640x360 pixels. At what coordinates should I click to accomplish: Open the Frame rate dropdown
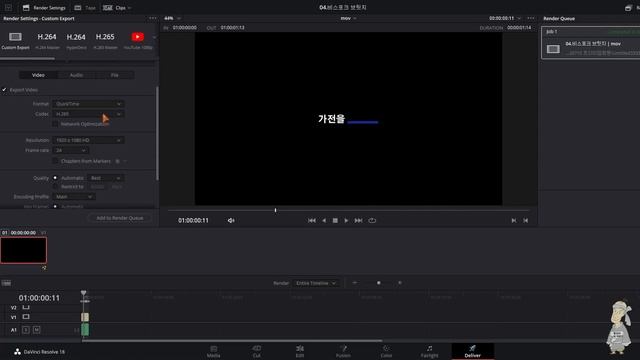[x=71, y=151]
